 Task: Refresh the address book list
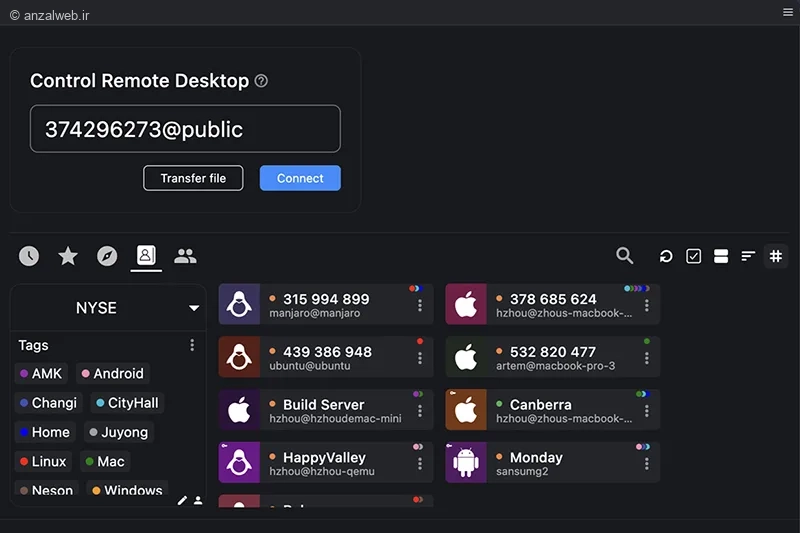coord(666,256)
